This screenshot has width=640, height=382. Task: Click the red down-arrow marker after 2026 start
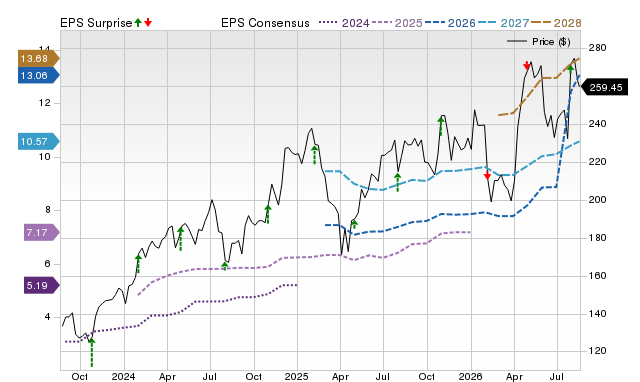point(487,175)
